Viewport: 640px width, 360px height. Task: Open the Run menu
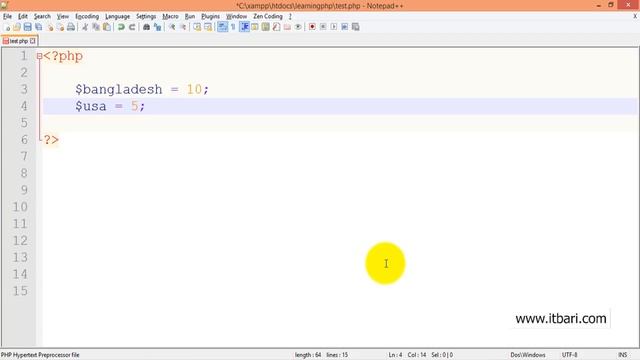190,16
